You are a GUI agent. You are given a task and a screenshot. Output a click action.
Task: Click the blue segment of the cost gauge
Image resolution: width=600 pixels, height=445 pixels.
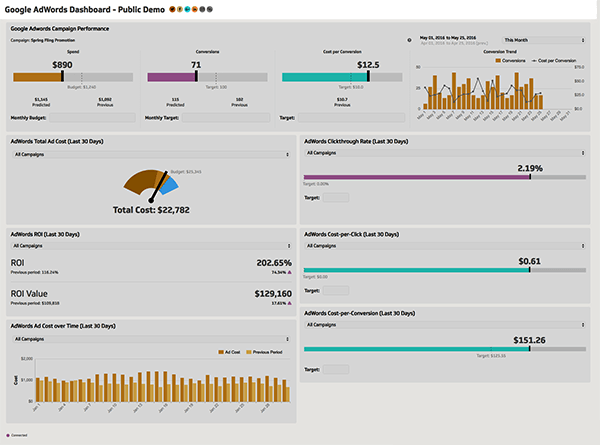(x=170, y=187)
